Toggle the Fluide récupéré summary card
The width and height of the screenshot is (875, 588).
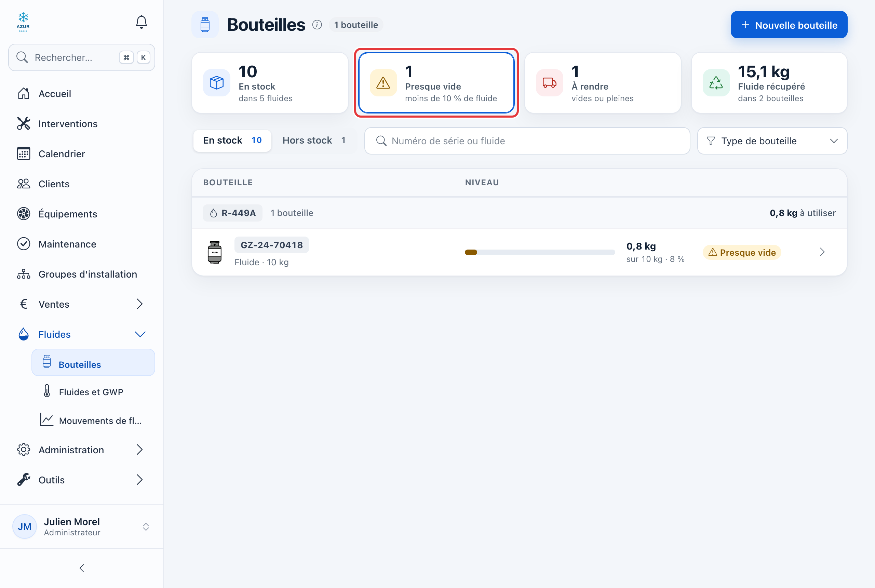click(769, 82)
